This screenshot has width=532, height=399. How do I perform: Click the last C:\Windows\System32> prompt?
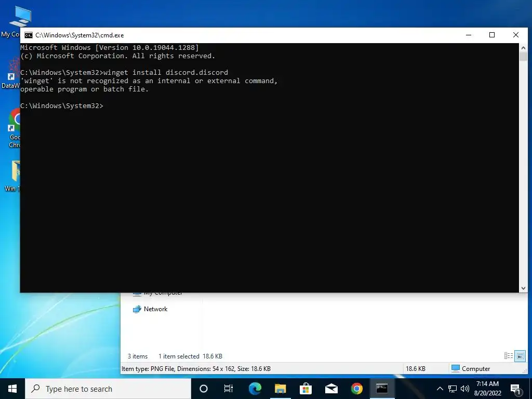click(x=62, y=106)
